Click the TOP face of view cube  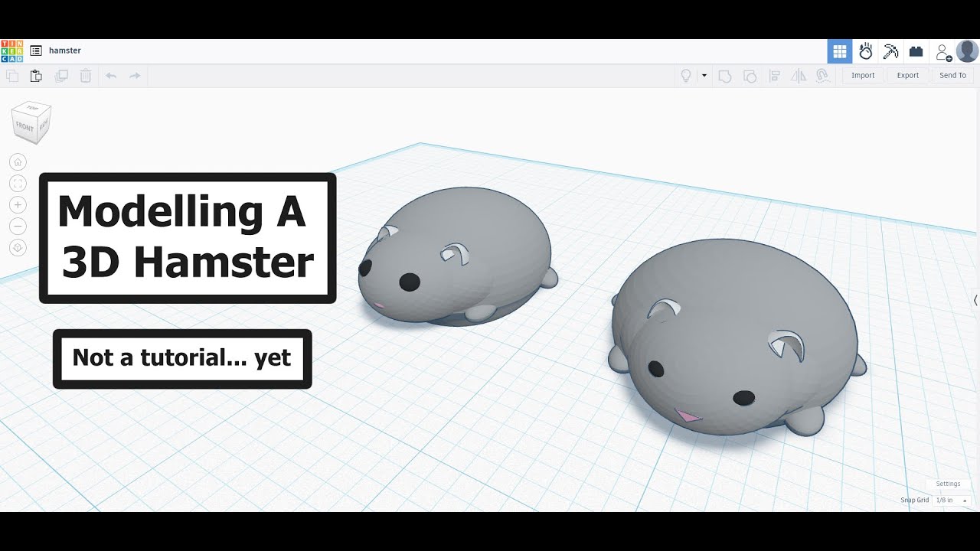31,107
